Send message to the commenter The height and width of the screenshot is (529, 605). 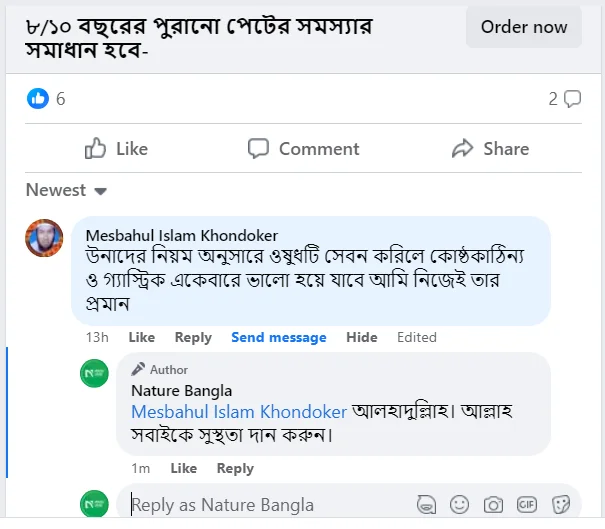(x=278, y=337)
